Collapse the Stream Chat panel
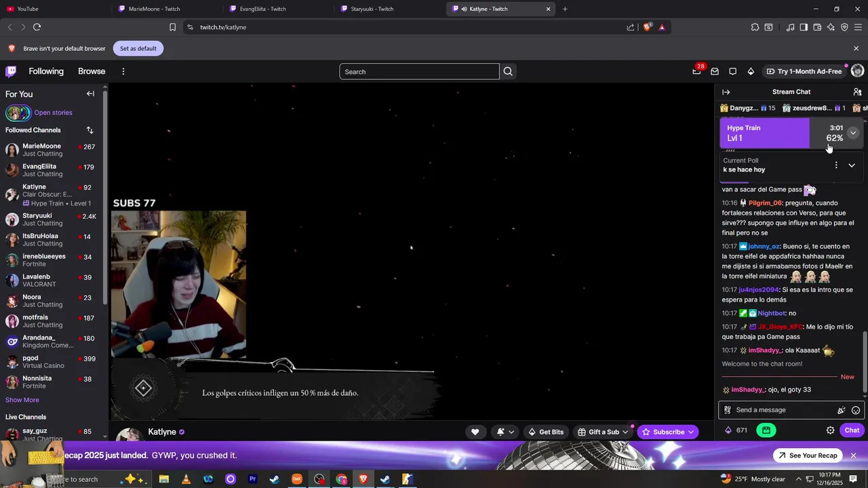This screenshot has height=488, width=868. [x=726, y=91]
